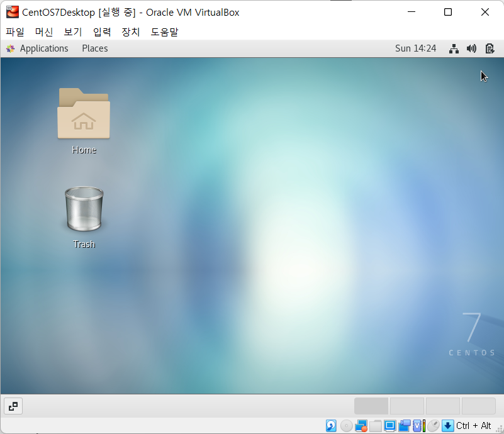Switch to the third workspace
This screenshot has height=434, width=504.
443,406
